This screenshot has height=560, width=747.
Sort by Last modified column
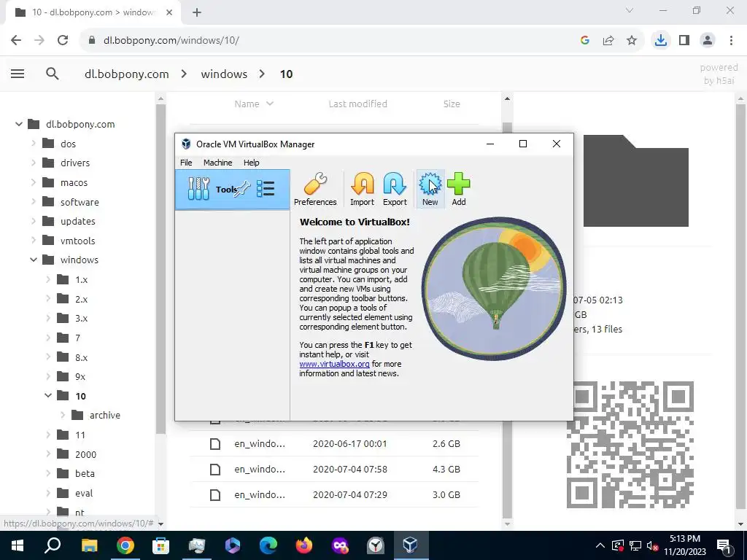[x=357, y=104]
